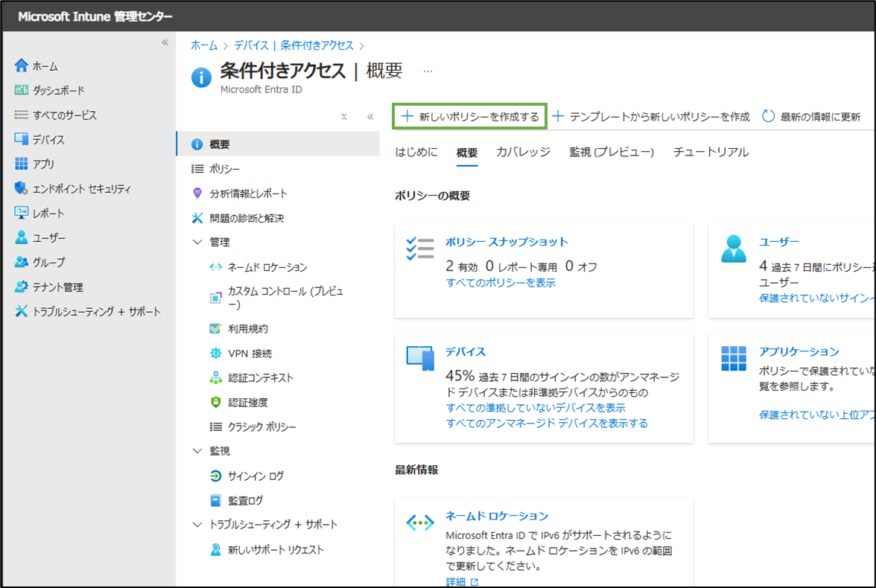The image size is (876, 588).
Task: Open ユーザー in the left navigation
Action: tap(40, 238)
